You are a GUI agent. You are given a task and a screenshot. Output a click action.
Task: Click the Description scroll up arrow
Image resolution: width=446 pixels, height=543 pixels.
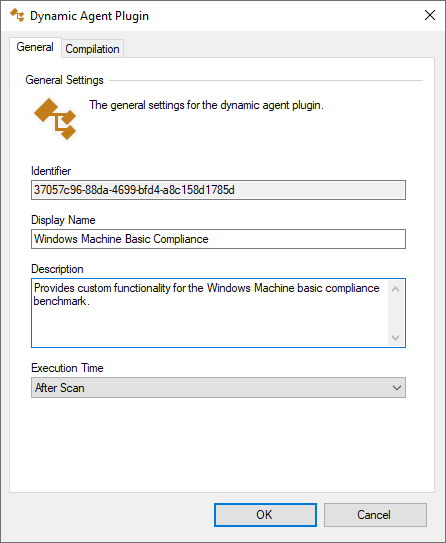click(x=395, y=289)
